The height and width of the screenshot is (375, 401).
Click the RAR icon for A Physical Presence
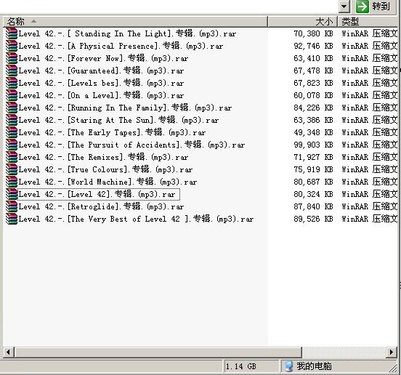12,46
